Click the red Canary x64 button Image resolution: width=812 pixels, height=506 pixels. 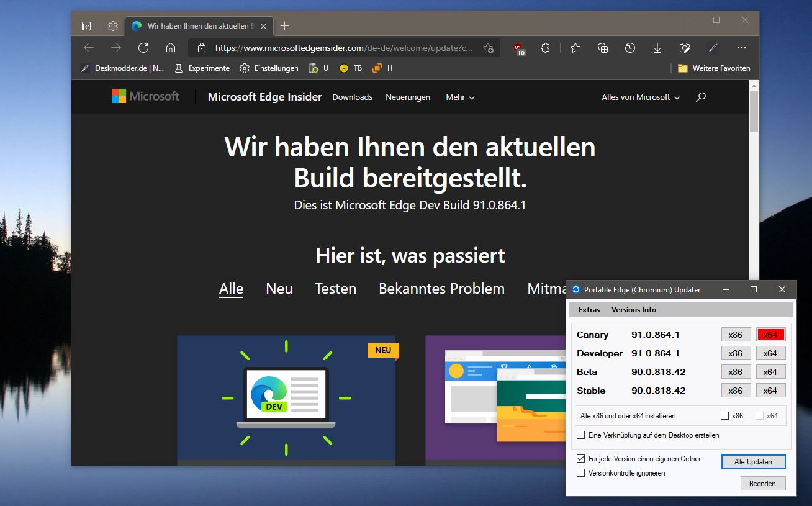[x=770, y=335]
